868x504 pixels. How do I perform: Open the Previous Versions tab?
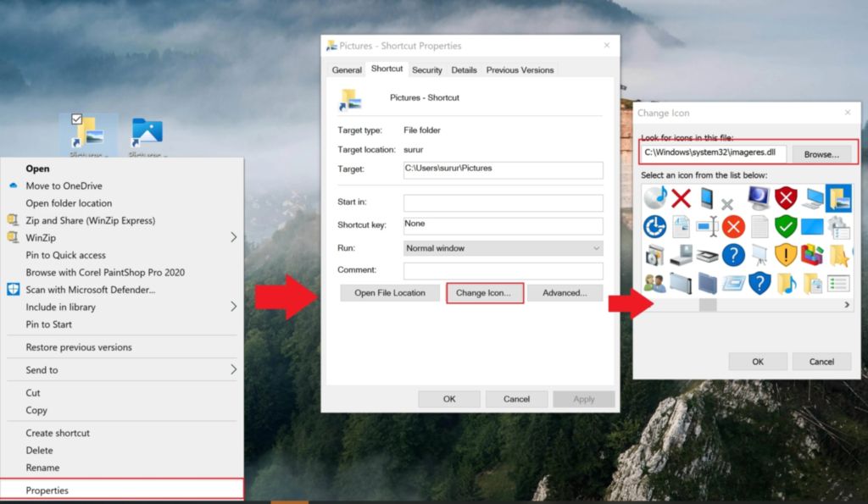[520, 69]
